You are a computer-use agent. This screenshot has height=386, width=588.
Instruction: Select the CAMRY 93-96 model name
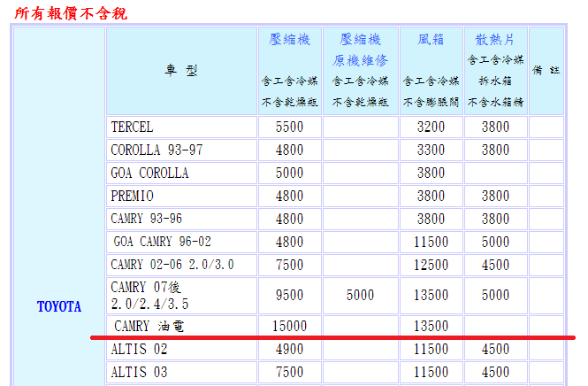[x=146, y=219]
